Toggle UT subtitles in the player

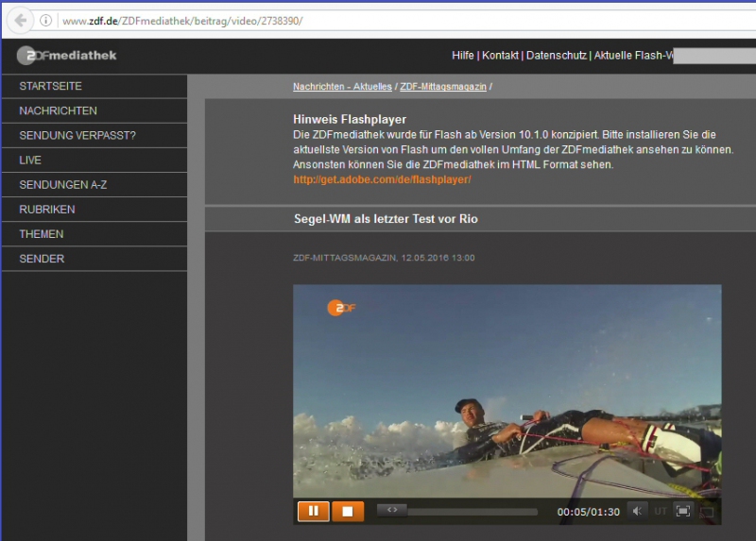coord(661,511)
